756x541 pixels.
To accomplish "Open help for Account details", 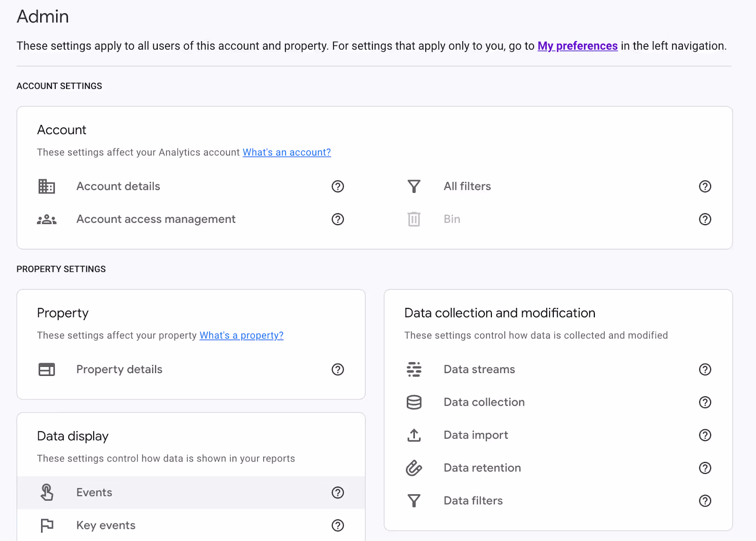I will tap(338, 186).
